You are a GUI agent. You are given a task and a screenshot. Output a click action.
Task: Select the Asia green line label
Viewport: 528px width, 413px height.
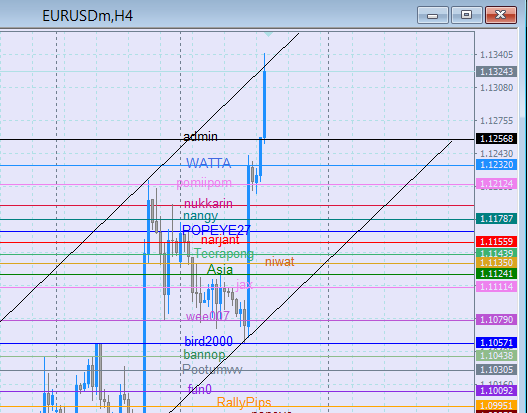(220, 269)
